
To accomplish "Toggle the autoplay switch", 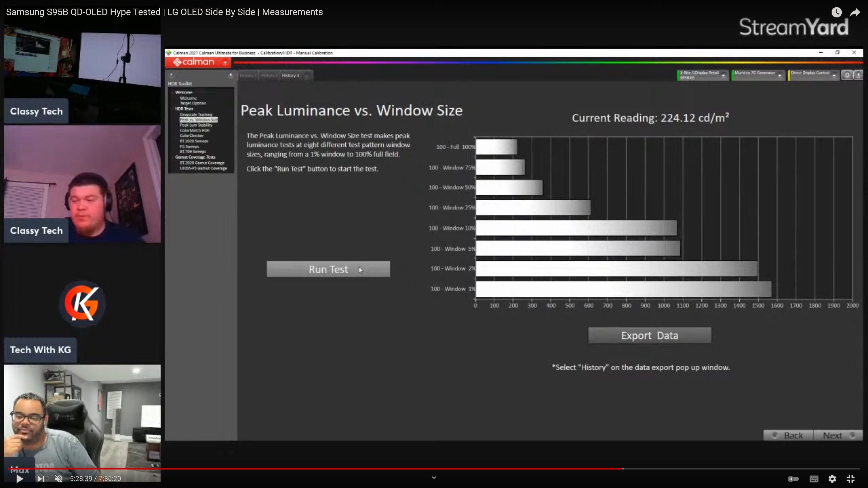I will (x=793, y=479).
